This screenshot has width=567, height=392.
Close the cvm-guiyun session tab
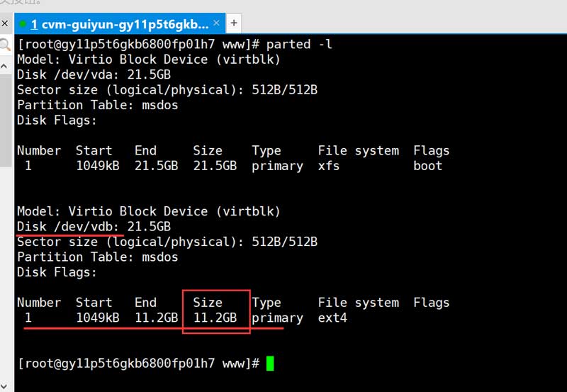pos(215,23)
